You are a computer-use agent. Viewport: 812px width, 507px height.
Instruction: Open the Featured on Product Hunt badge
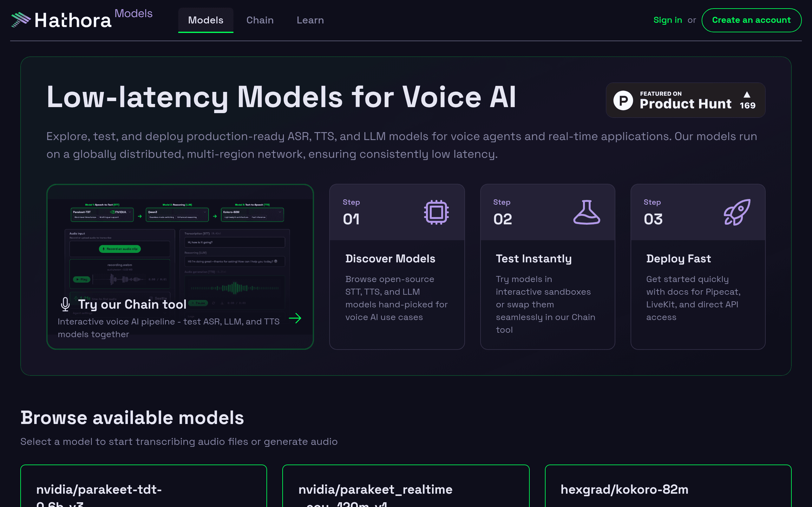coord(685,100)
